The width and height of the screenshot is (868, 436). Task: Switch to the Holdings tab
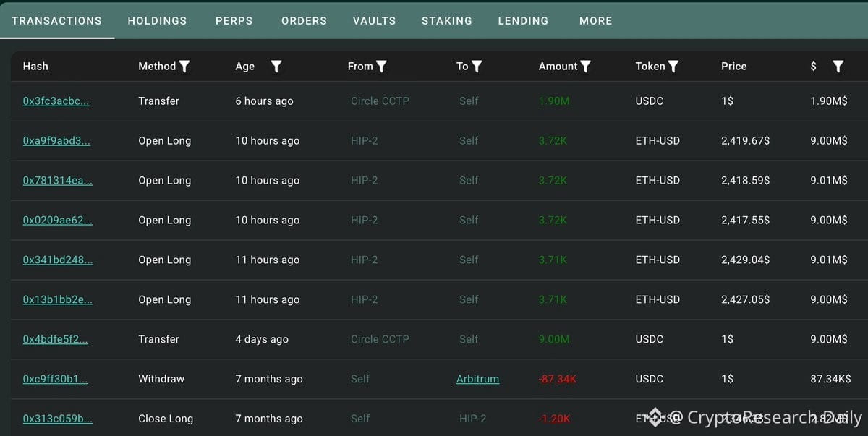(x=157, y=21)
